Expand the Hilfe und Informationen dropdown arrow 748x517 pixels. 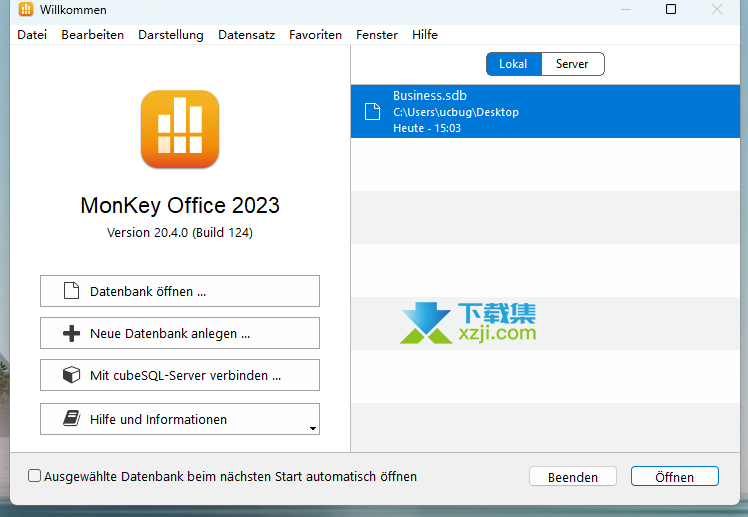pos(312,428)
